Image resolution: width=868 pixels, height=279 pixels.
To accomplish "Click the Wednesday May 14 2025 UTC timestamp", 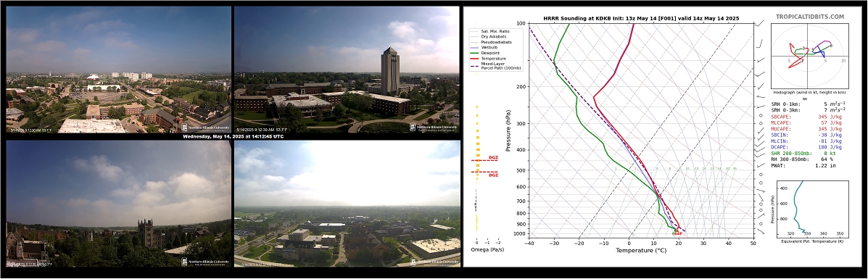I will (x=233, y=136).
